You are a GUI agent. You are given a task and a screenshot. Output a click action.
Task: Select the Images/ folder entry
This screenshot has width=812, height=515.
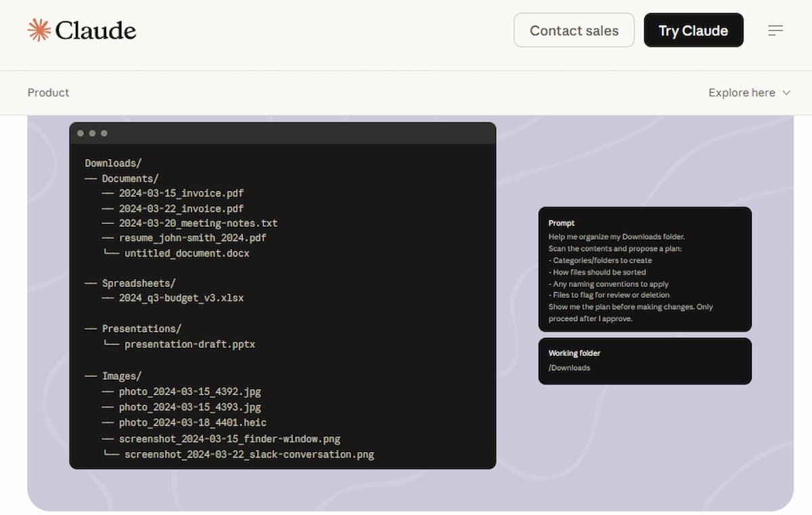(122, 376)
